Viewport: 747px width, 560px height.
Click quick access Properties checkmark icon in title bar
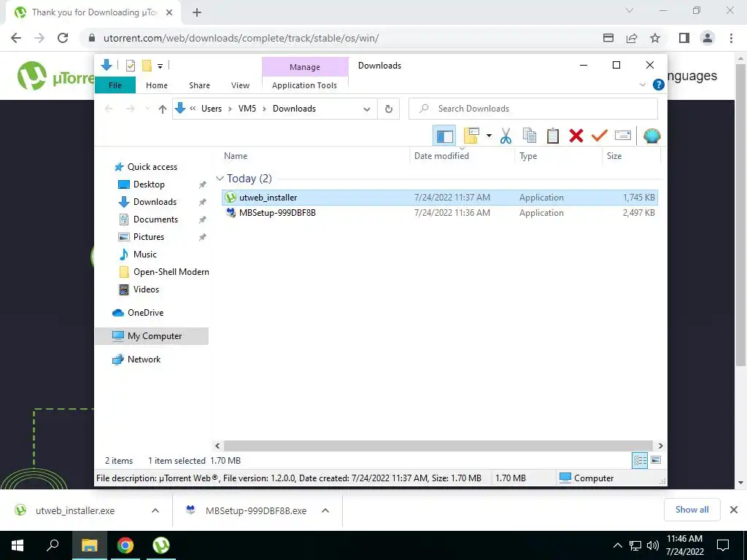pos(130,66)
